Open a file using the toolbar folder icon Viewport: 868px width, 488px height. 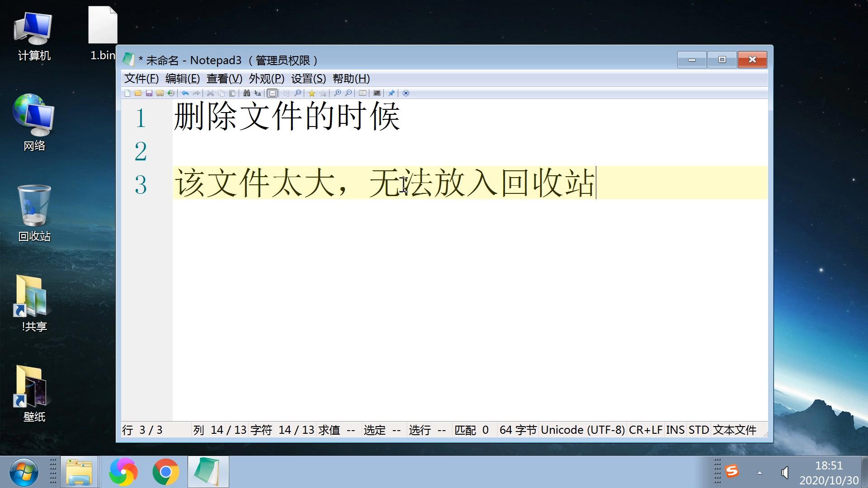tap(138, 94)
